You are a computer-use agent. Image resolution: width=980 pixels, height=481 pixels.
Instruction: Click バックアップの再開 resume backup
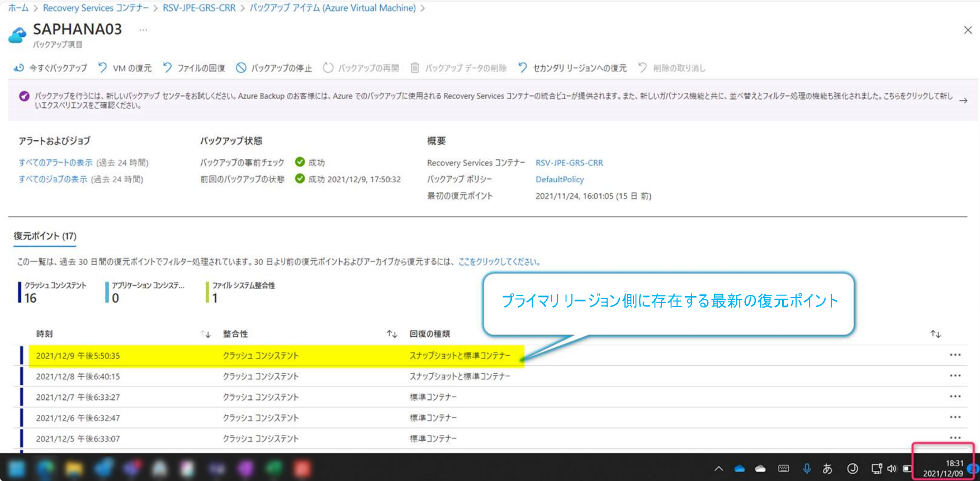[361, 68]
